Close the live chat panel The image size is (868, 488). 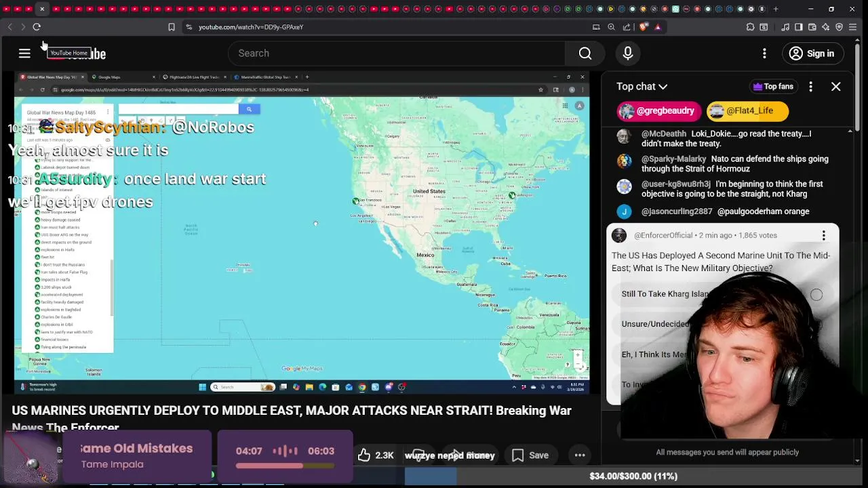pyautogui.click(x=835, y=87)
